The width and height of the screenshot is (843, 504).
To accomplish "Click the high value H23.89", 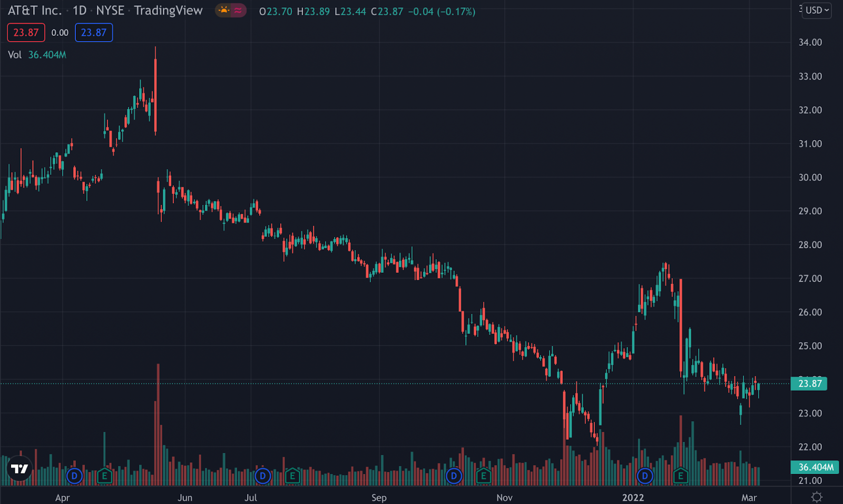I will [x=313, y=12].
